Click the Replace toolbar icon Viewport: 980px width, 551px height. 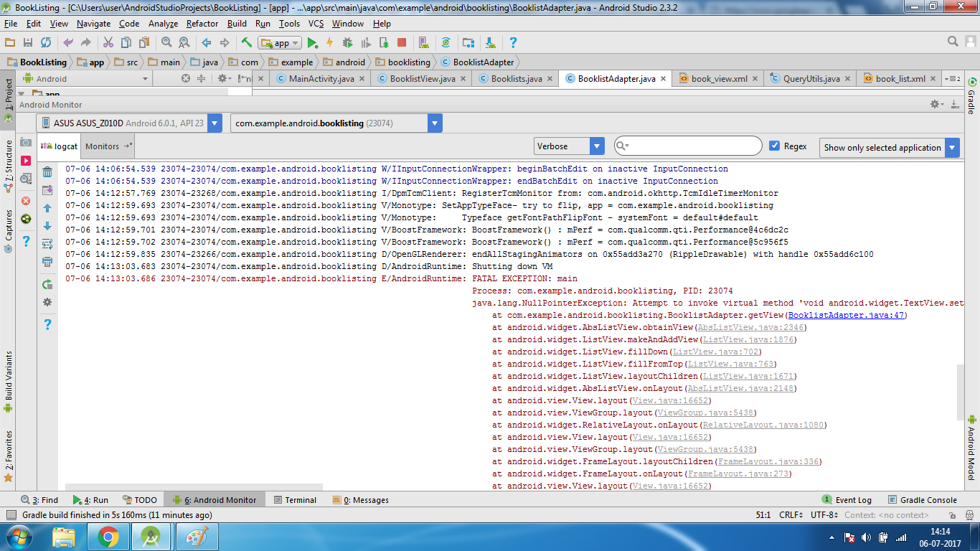pyautogui.click(x=184, y=43)
